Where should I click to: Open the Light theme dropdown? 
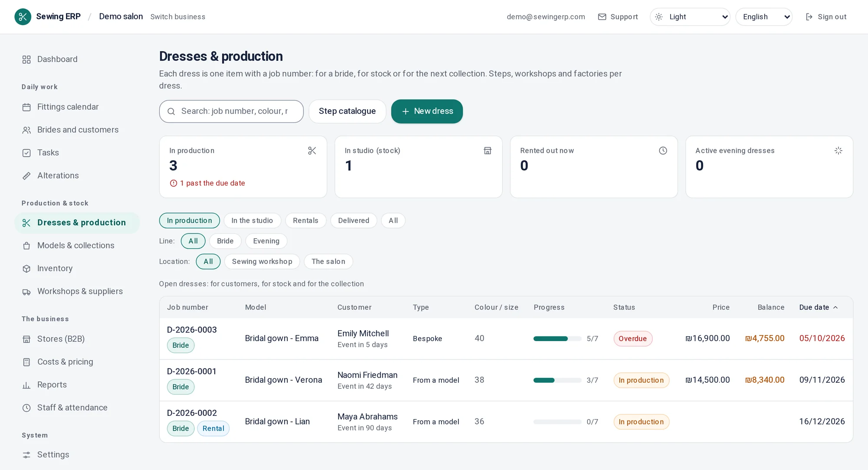point(690,17)
